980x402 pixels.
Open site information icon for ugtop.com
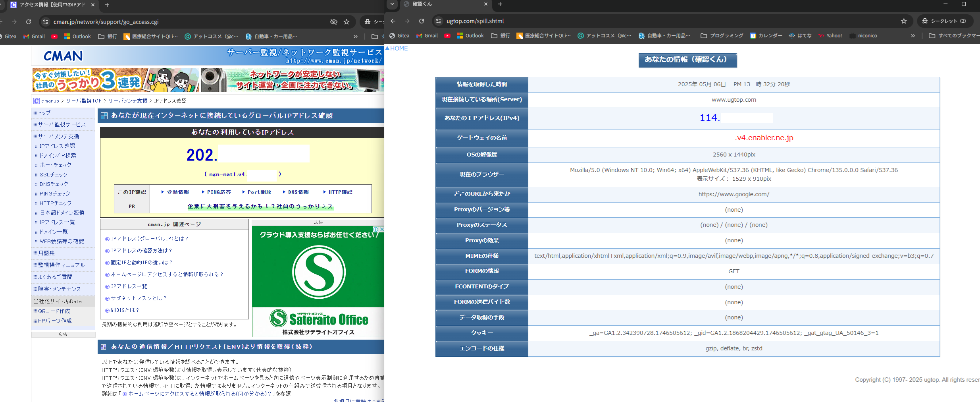(438, 21)
